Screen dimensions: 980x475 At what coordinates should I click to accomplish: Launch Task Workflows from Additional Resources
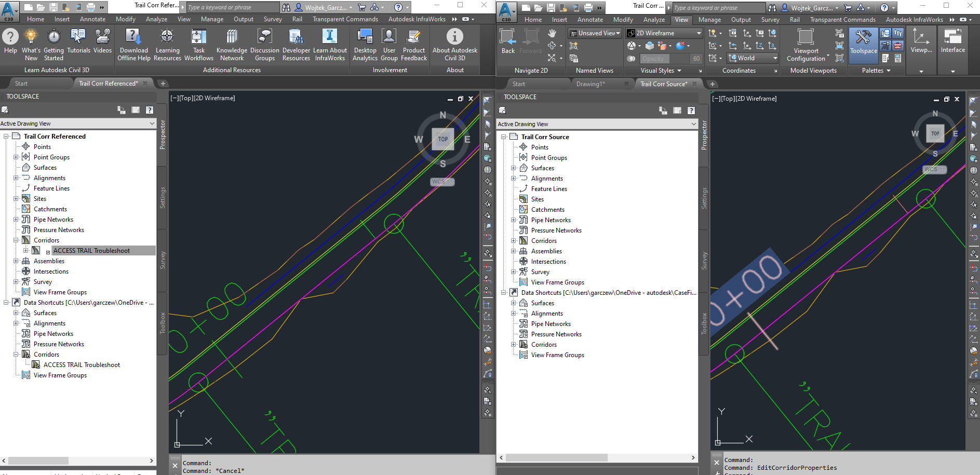[198, 44]
